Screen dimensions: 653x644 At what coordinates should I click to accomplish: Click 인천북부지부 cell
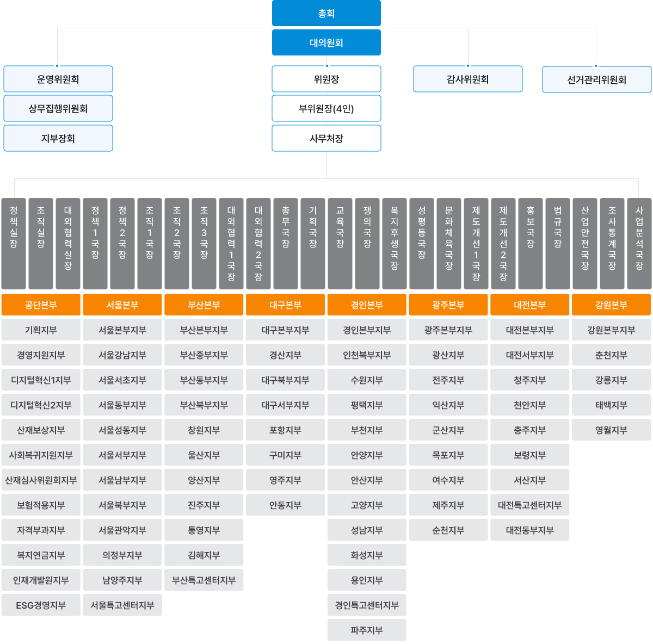367,355
